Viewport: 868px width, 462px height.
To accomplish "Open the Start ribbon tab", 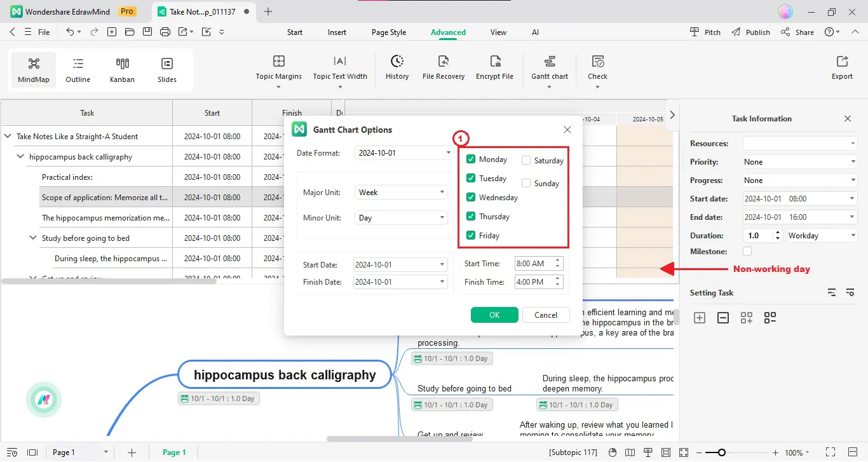I will 295,32.
